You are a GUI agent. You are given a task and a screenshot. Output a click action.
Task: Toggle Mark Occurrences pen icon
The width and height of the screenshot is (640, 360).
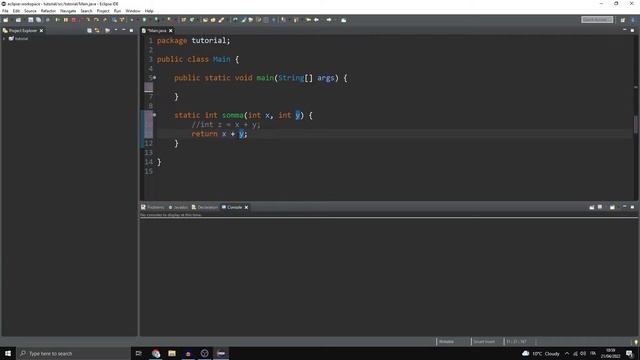click(x=244, y=20)
